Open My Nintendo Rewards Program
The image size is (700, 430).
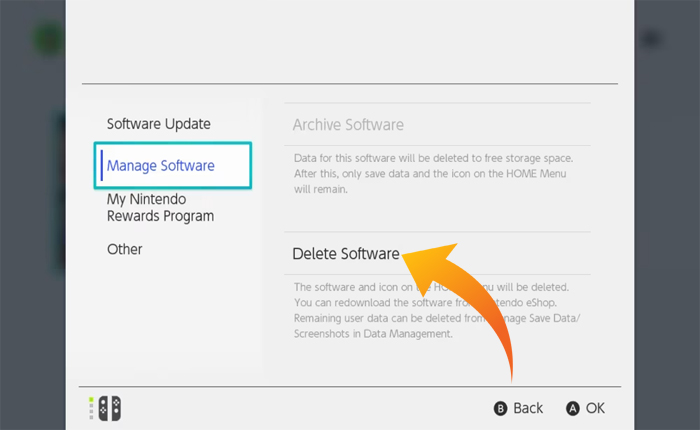click(x=160, y=207)
